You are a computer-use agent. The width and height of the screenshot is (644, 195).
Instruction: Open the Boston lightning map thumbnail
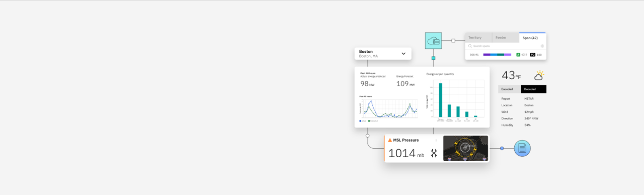[x=465, y=148]
